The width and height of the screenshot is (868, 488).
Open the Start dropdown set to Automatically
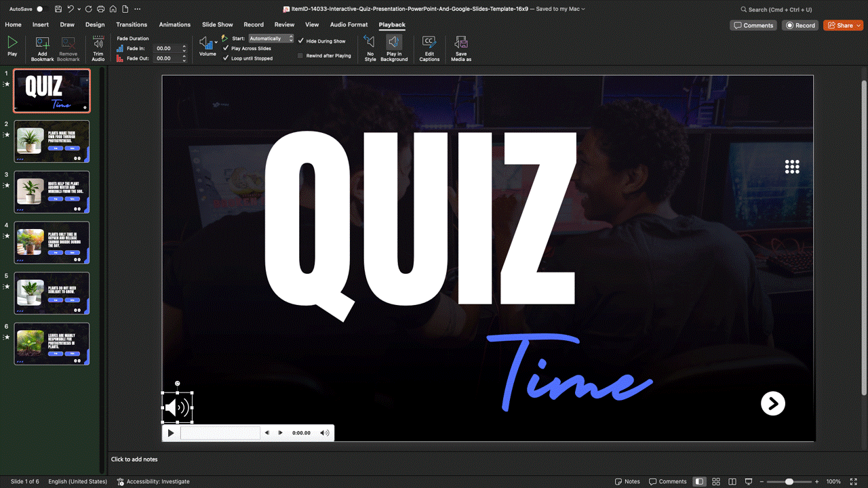click(x=271, y=39)
